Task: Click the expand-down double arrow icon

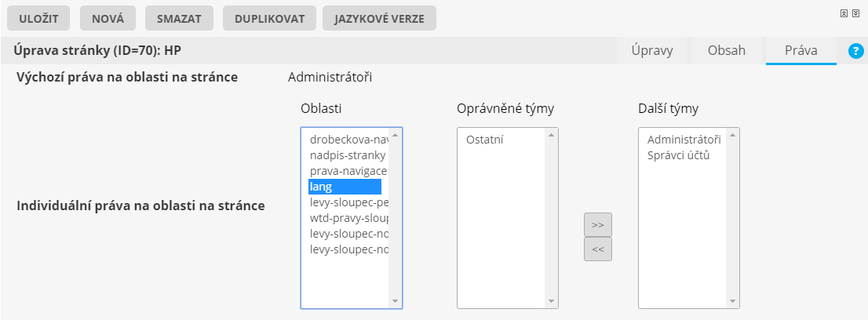Action: click(x=855, y=13)
